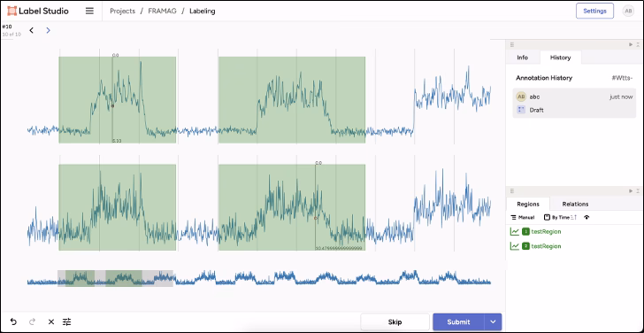Redo the annotation action
This screenshot has width=644, height=333.
(x=32, y=321)
